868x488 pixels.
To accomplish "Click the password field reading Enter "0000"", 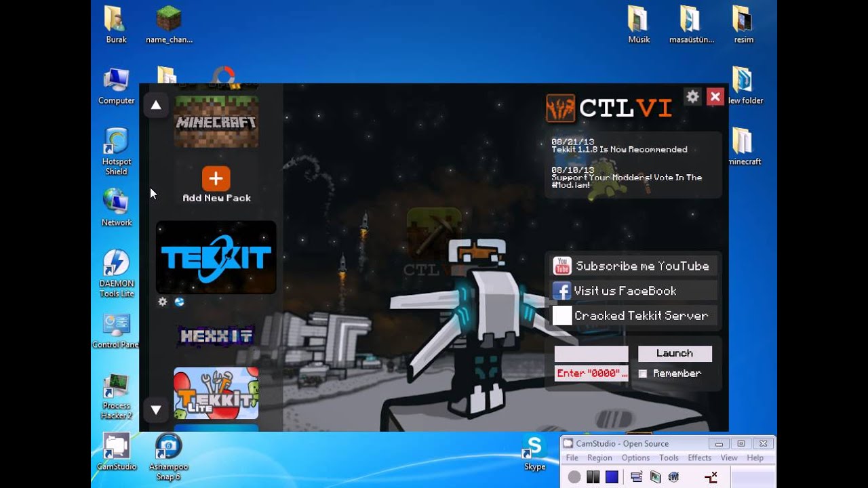I will click(591, 373).
